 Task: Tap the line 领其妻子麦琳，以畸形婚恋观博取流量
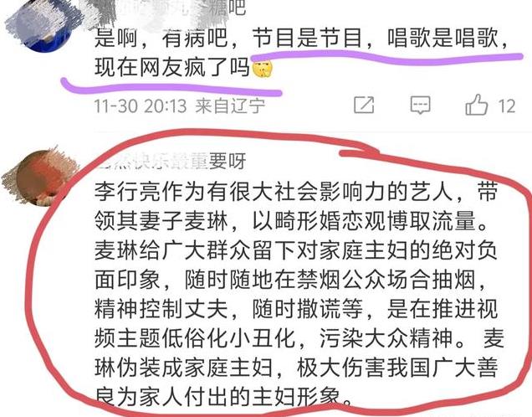point(291,221)
